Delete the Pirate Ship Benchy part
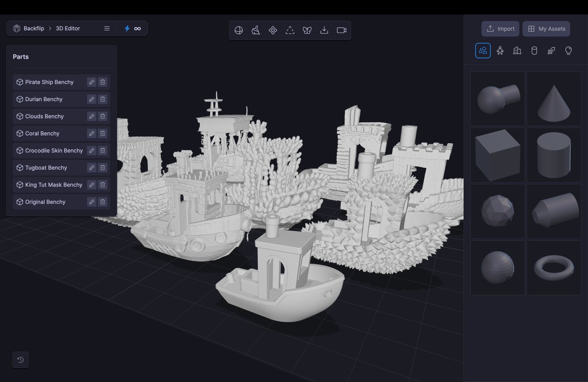The width and height of the screenshot is (588, 382). (x=102, y=82)
